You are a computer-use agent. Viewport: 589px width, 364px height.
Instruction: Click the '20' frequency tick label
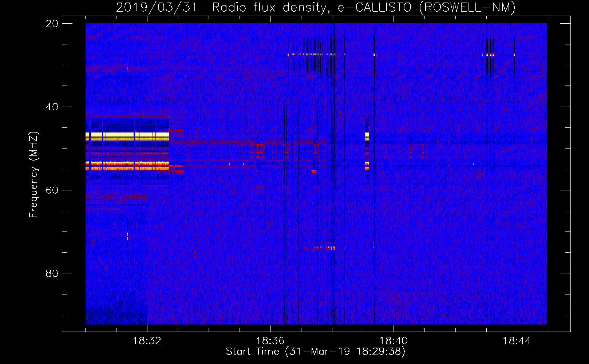(x=52, y=24)
